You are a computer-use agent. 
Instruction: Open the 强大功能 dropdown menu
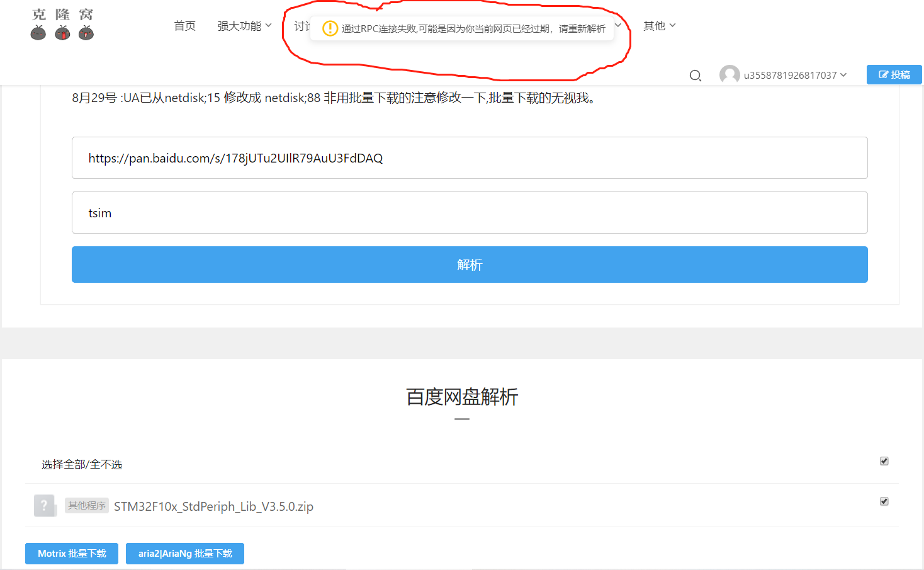(x=244, y=26)
